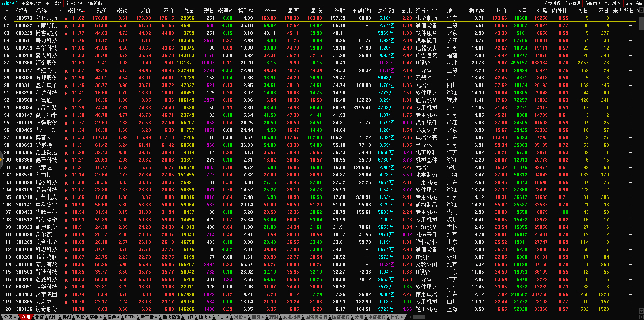Open the dropdown arrow left of 代码 header
Image resolution: width=644 pixels, height=320 pixels.
(x=6, y=11)
